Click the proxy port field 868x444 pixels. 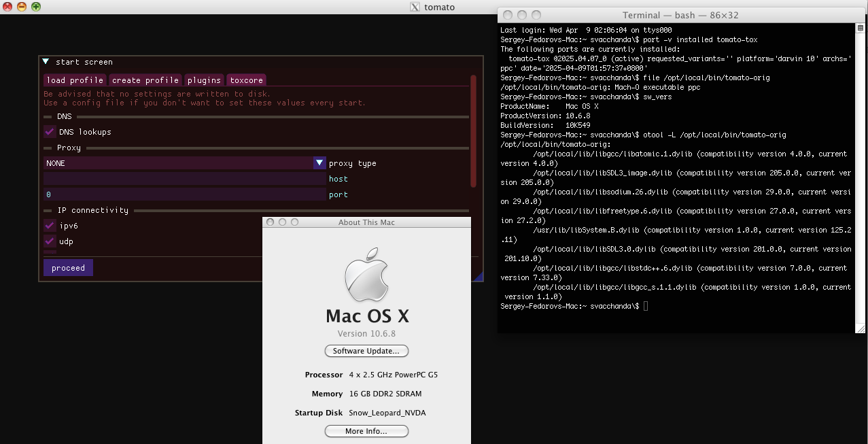pyautogui.click(x=184, y=194)
